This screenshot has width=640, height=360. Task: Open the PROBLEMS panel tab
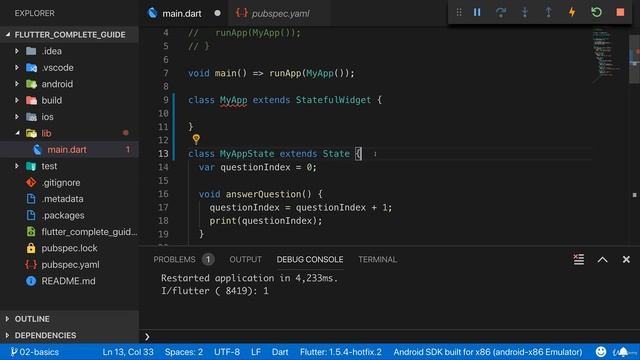pos(174,260)
